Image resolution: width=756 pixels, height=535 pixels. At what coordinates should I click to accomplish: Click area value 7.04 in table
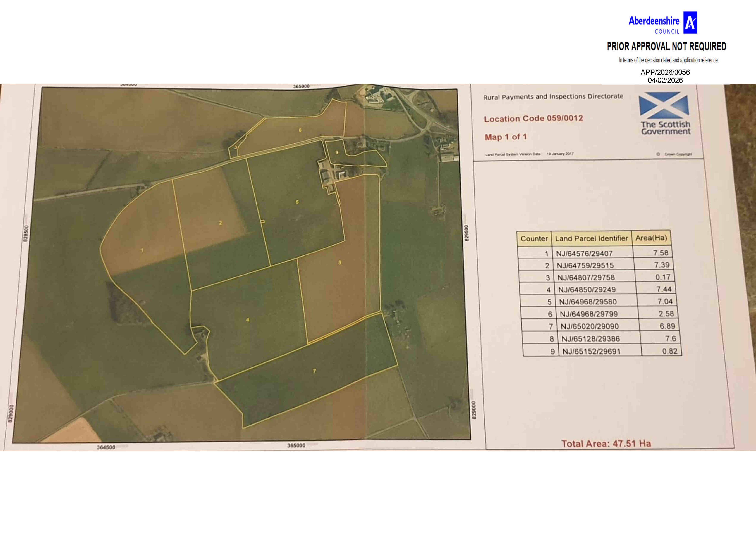coord(665,301)
